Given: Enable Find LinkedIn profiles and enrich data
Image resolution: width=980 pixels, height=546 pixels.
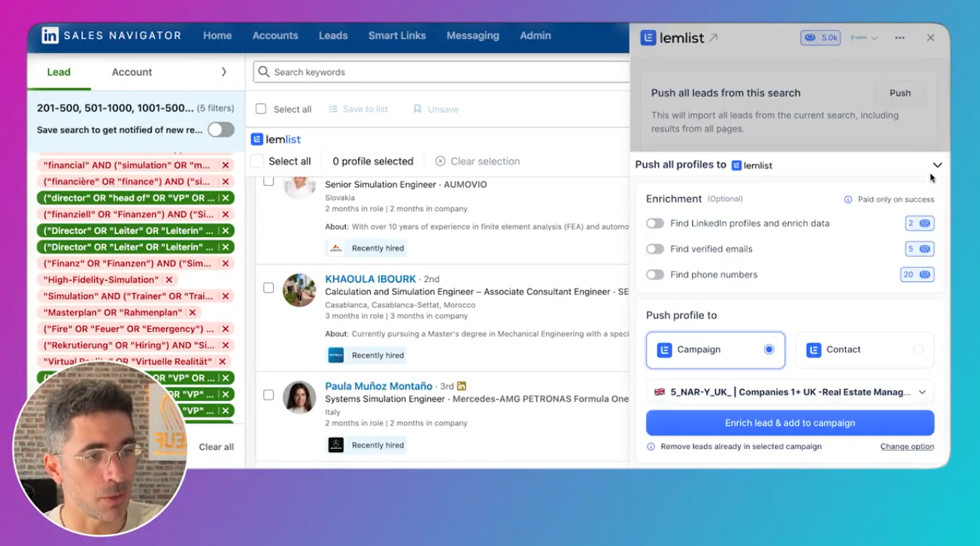Looking at the screenshot, I should [655, 223].
